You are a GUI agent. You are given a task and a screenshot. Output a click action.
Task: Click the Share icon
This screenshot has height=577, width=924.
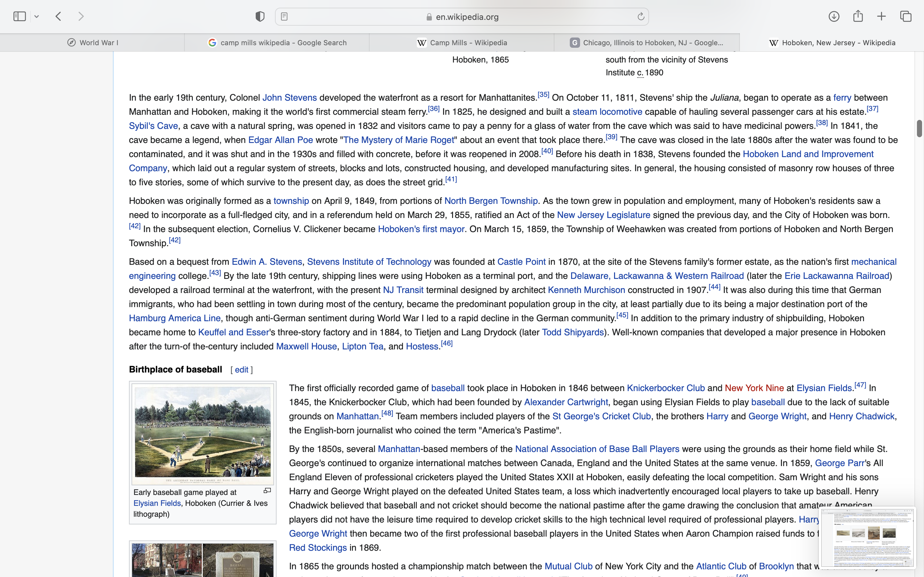(x=858, y=16)
